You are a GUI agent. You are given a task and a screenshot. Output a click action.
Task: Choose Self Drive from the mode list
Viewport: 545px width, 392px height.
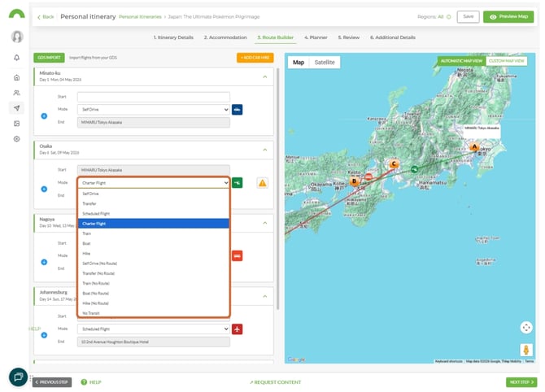click(x=153, y=194)
